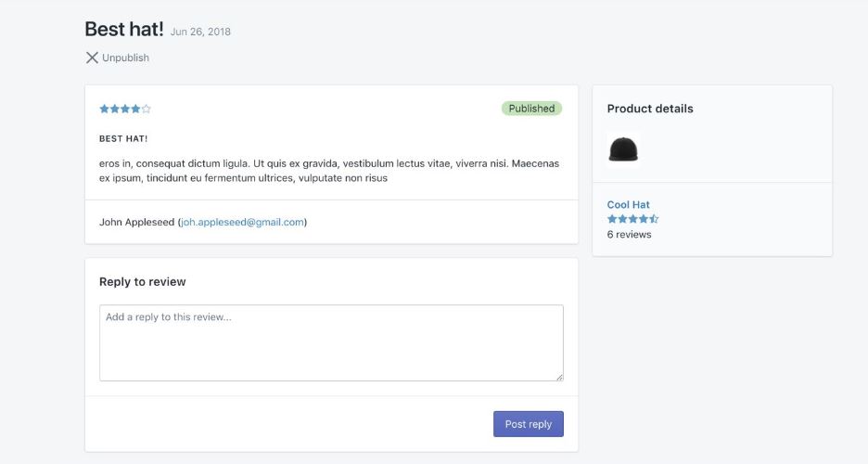Click the black hat product thumbnail
The image size is (868, 464).
[x=623, y=149]
